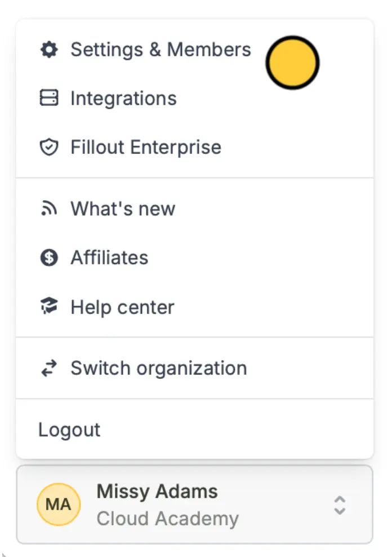The height and width of the screenshot is (557, 392).
Task: Click the Missy Adams name text
Action: coord(157,492)
